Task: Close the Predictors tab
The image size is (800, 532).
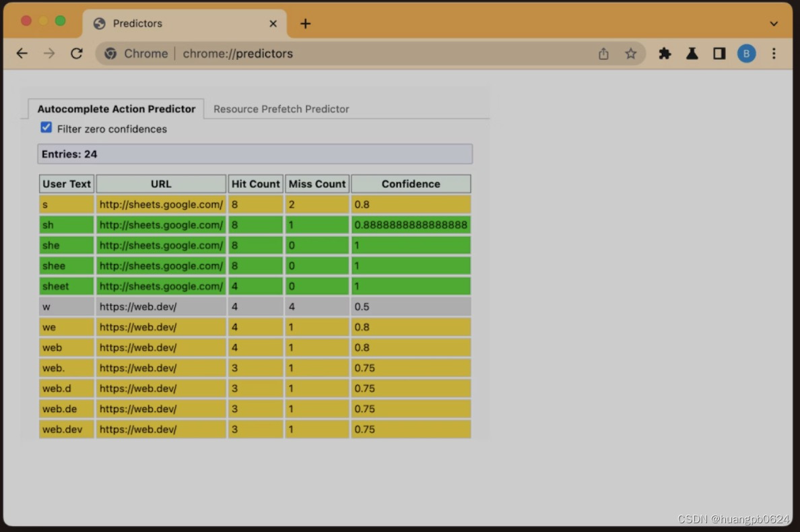Action: 273,24
